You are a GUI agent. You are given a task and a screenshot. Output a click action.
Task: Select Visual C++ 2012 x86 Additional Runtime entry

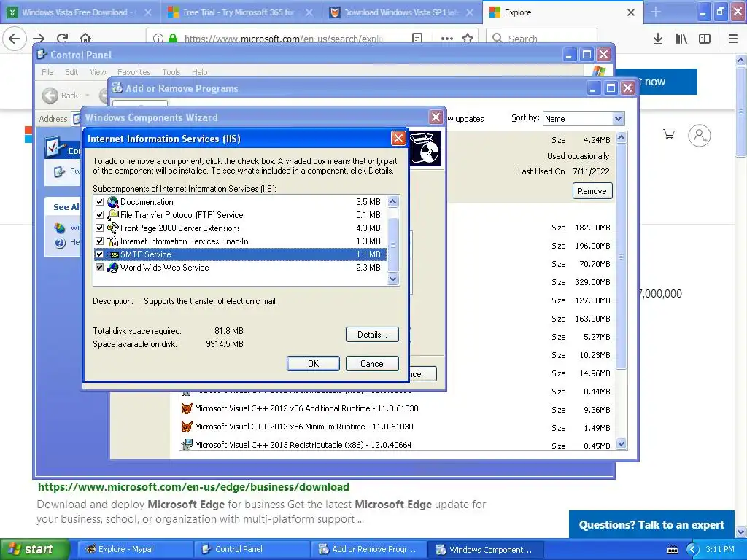point(306,408)
